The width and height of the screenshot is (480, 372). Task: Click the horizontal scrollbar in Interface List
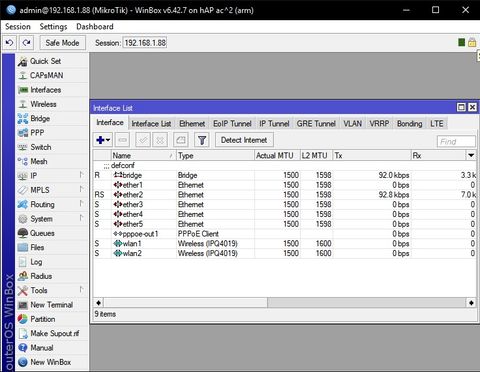pyautogui.click(x=284, y=303)
